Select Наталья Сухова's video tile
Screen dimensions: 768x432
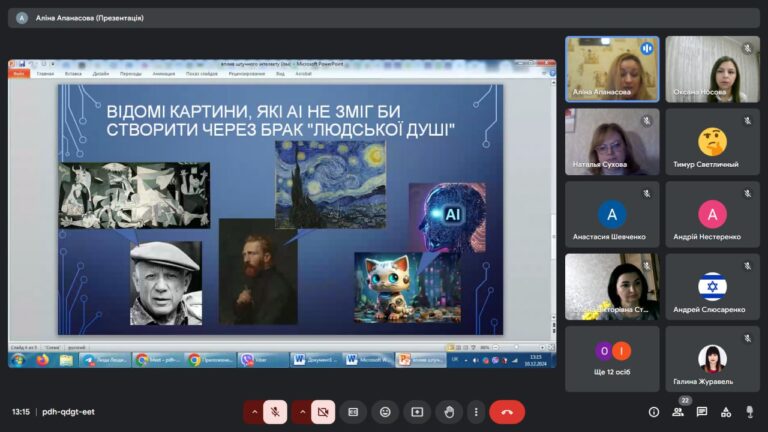pos(612,142)
